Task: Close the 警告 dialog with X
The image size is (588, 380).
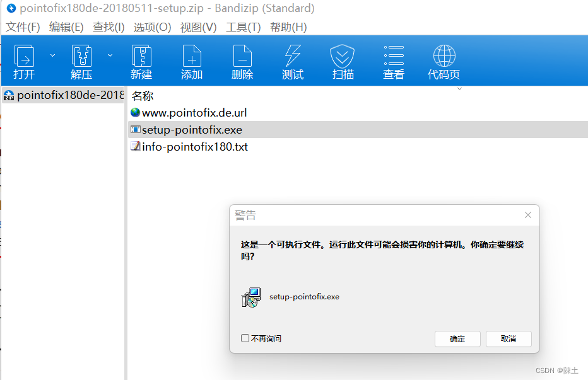Action: click(528, 215)
